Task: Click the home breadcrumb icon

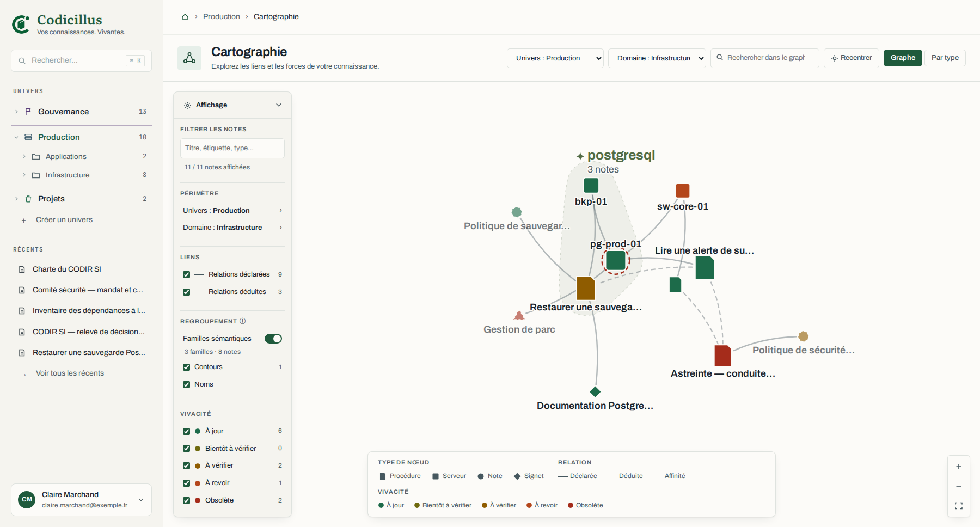Action: click(185, 17)
